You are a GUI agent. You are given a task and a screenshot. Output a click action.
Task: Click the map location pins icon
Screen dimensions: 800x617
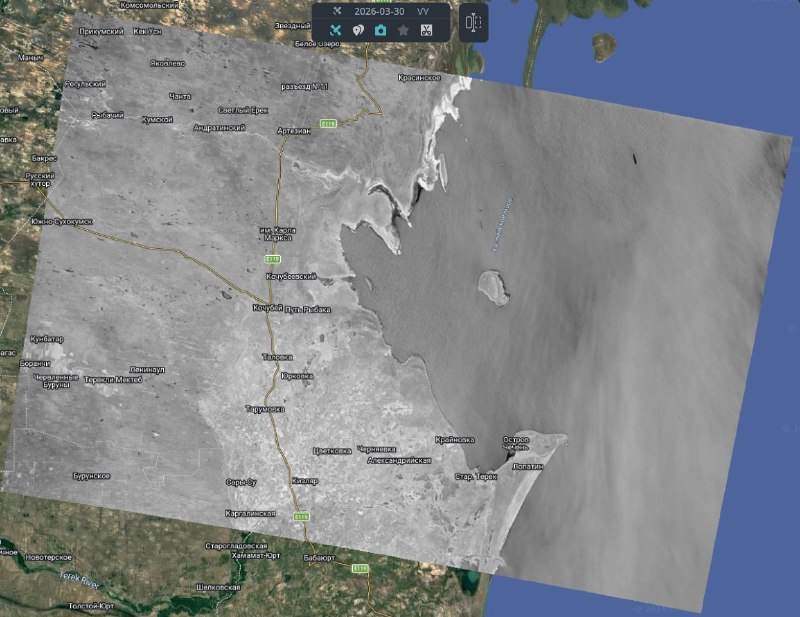(x=358, y=30)
